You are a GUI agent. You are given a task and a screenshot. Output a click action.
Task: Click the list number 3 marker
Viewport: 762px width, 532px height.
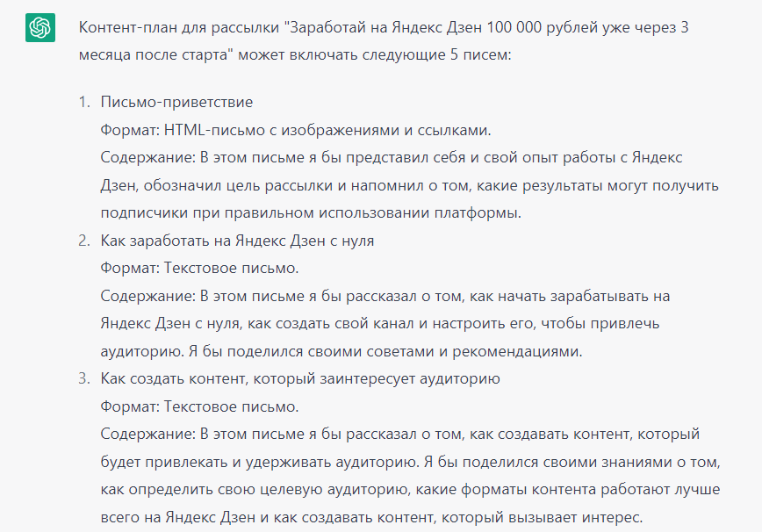84,379
